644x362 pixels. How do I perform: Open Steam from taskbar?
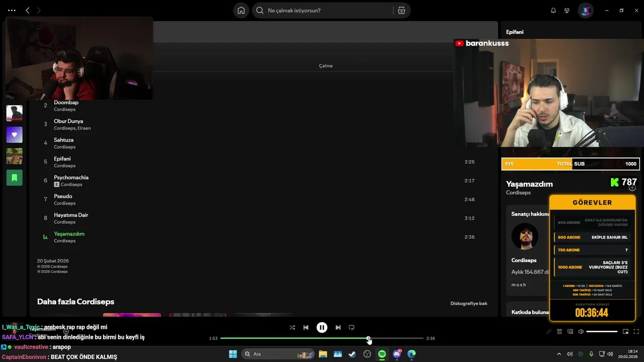[352, 354]
